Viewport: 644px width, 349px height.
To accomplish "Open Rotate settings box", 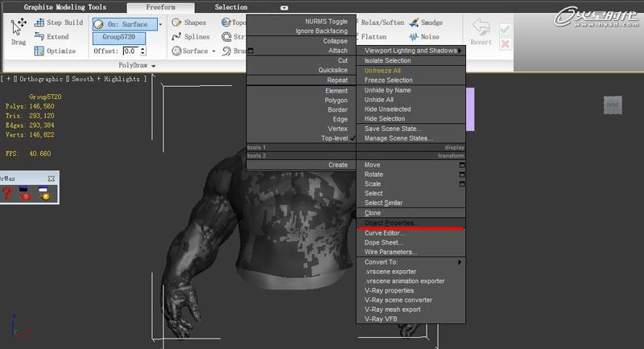I will (462, 174).
